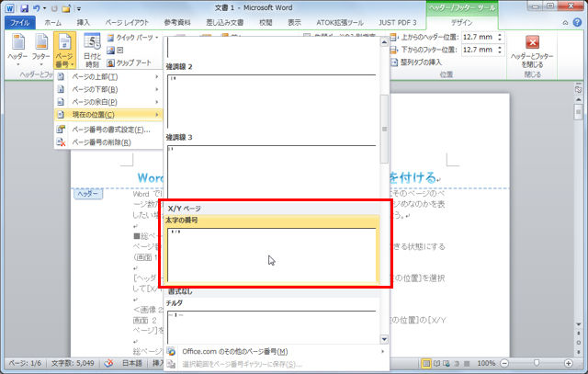588x374 pixels.
Task: Open Format Page Numbers (ページ番号の書式設定)
Action: (x=108, y=130)
